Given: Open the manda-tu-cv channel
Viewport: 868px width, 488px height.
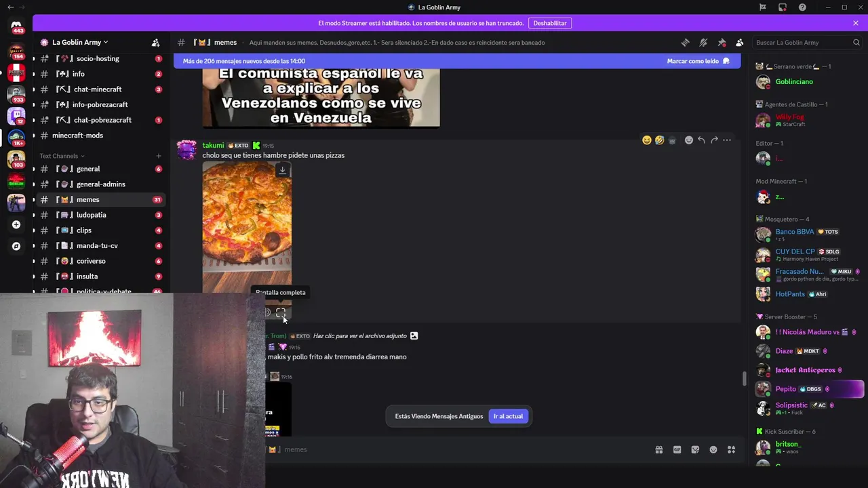Looking at the screenshot, I should (100, 246).
